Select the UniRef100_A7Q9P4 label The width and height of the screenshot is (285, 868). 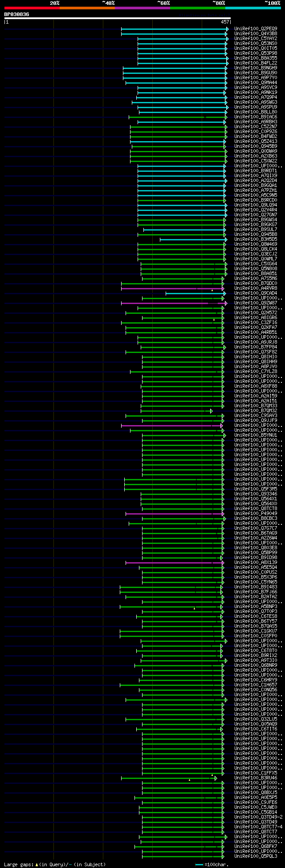256,97
